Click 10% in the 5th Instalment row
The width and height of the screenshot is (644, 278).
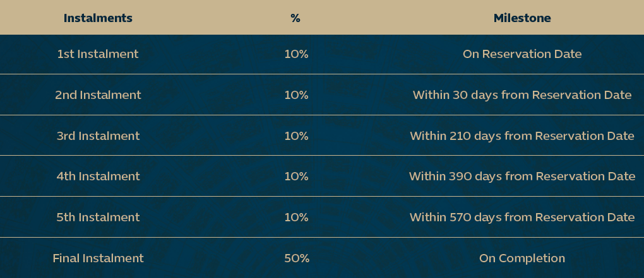(297, 217)
